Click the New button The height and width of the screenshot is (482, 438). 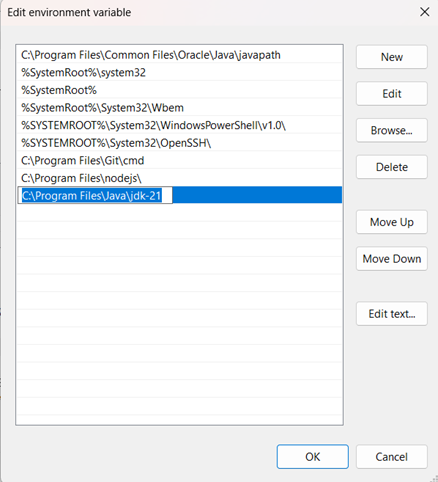tap(392, 57)
